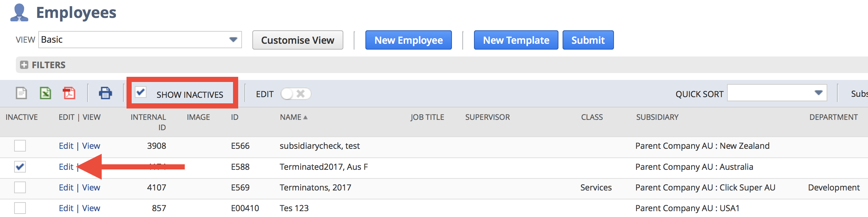Untick the inactive checkbox beside Terminated2017, Aus F

[20, 167]
